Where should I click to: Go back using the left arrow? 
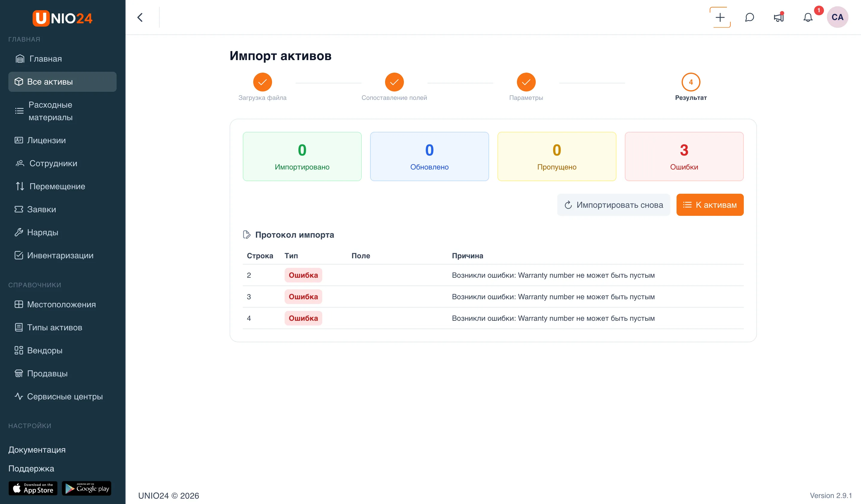(x=140, y=17)
